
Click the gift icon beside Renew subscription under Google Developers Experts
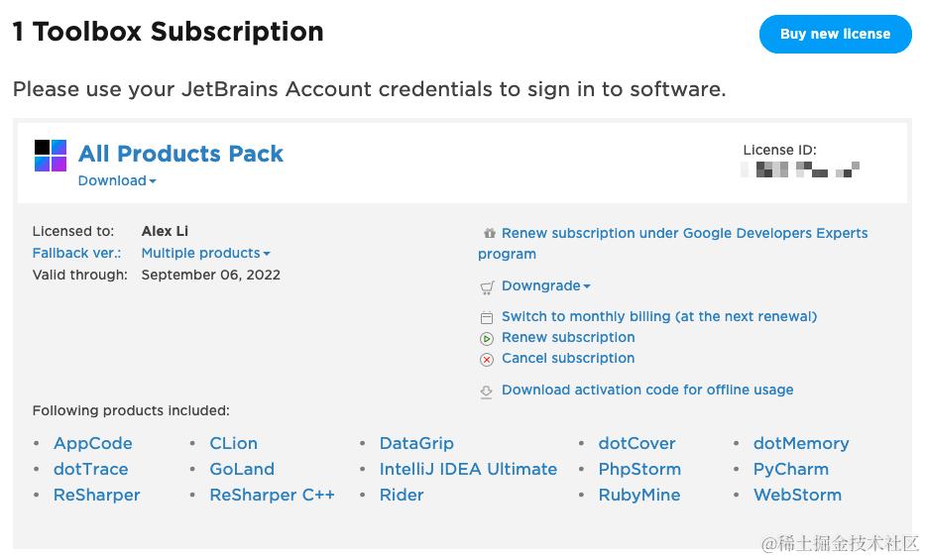coord(489,233)
